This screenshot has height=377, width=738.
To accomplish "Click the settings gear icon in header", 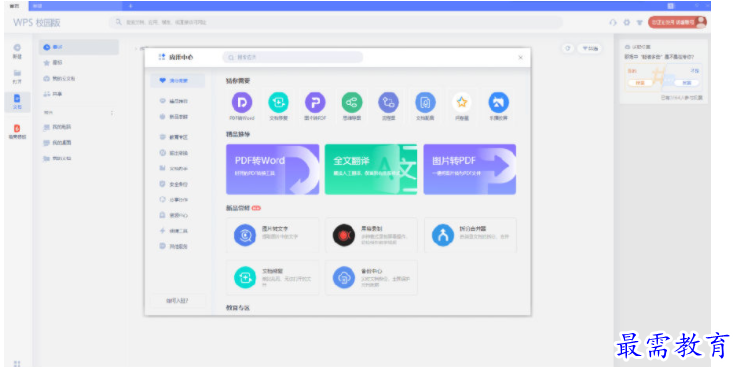I will (626, 22).
